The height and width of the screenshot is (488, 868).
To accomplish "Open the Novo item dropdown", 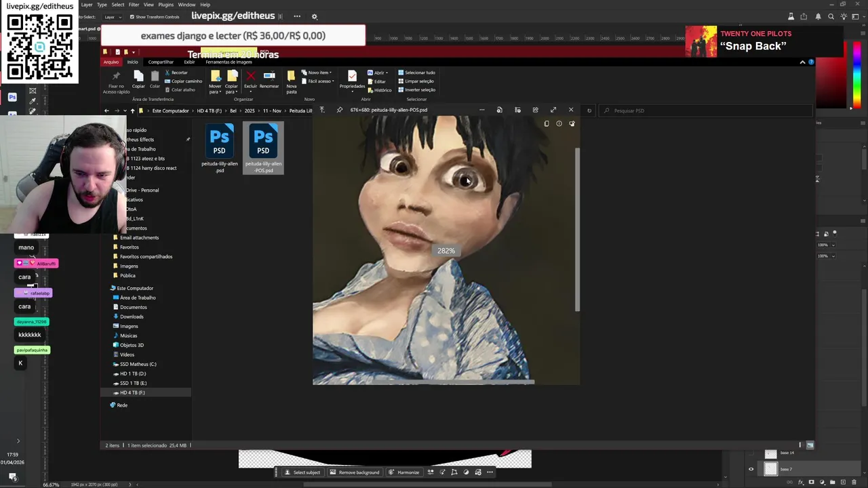I will click(317, 73).
